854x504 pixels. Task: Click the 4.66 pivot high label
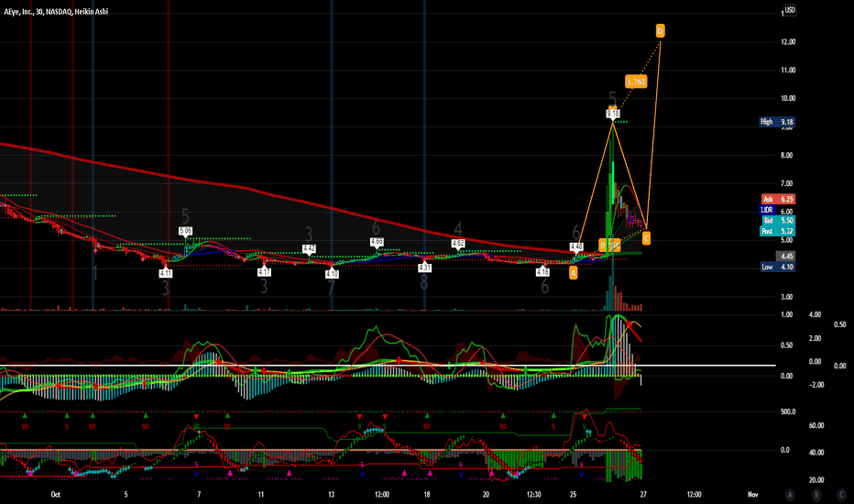pos(377,241)
